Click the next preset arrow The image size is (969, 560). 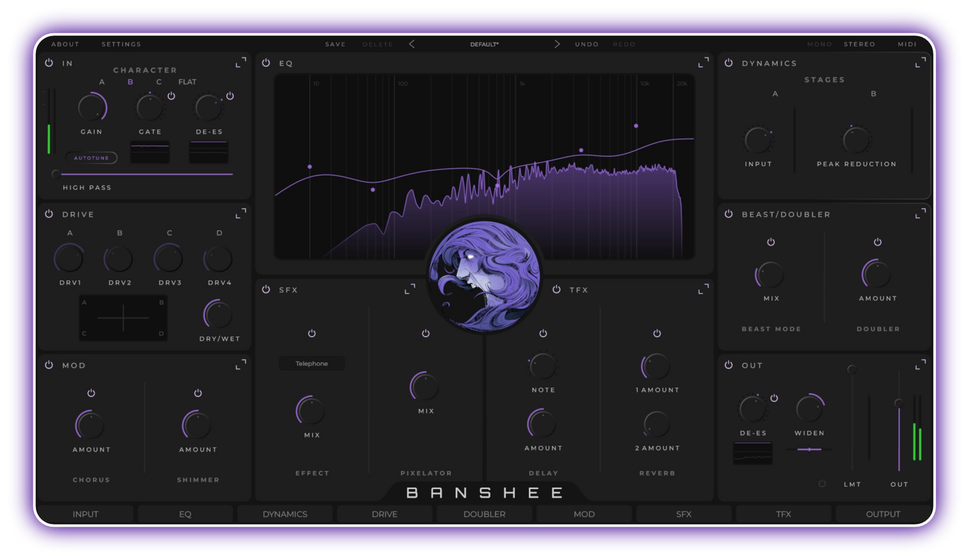(557, 44)
